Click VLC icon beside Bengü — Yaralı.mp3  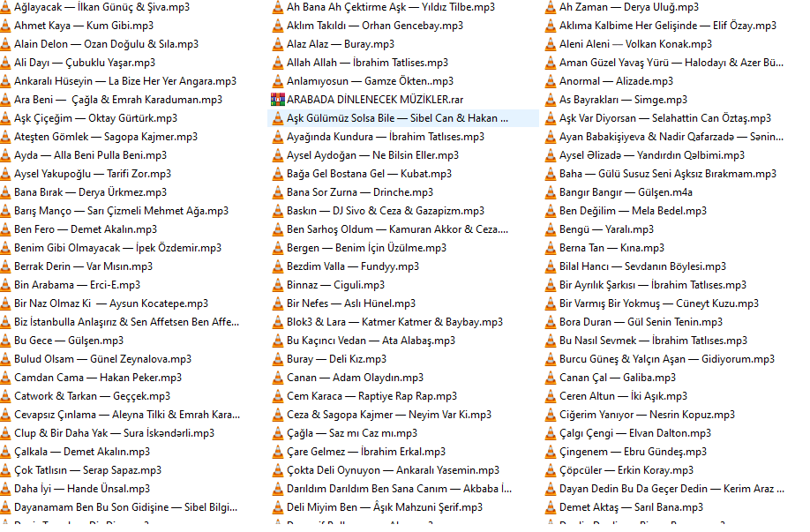coord(551,229)
